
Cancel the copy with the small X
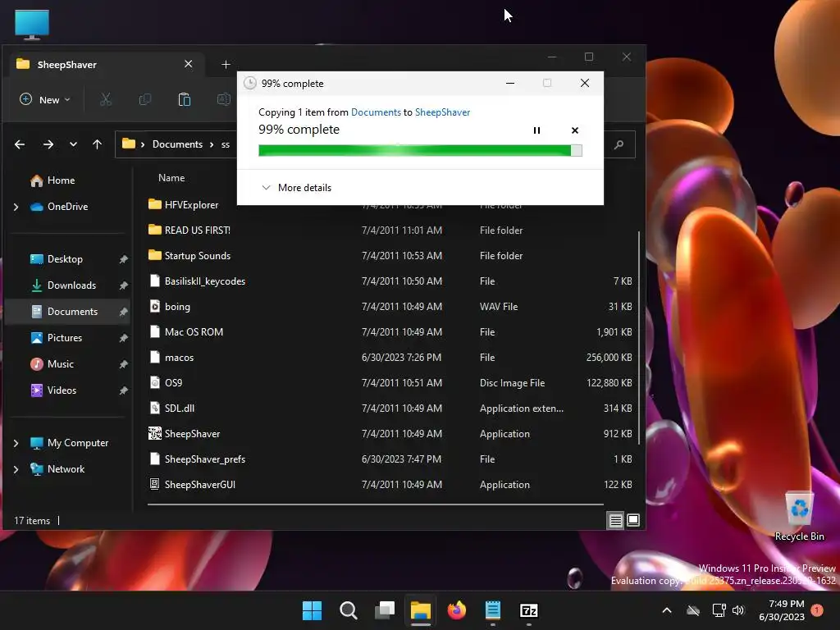[575, 130]
